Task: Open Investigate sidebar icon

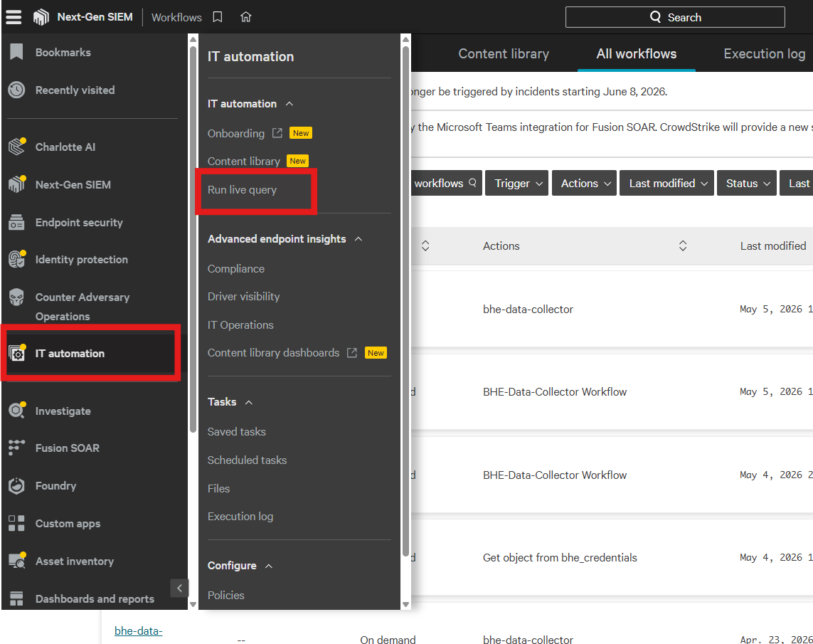Action: (16, 411)
